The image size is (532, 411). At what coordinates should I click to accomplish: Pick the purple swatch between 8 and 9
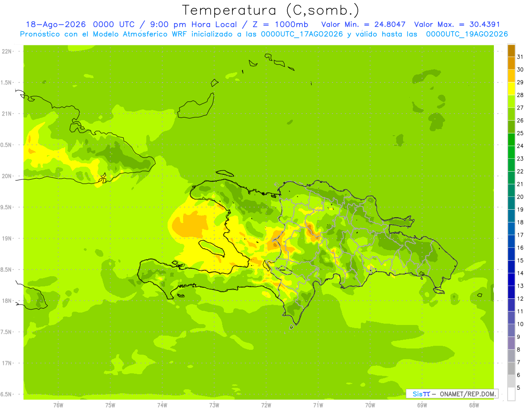click(511, 343)
